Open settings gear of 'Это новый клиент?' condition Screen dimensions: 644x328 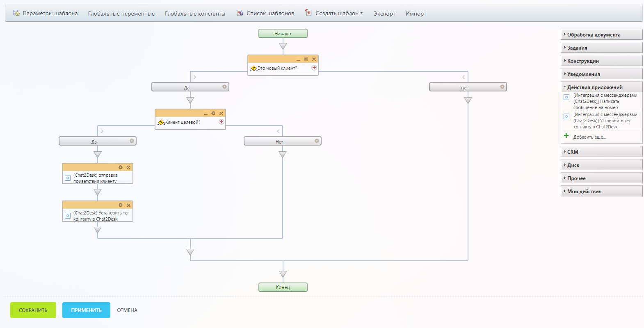pyautogui.click(x=306, y=59)
